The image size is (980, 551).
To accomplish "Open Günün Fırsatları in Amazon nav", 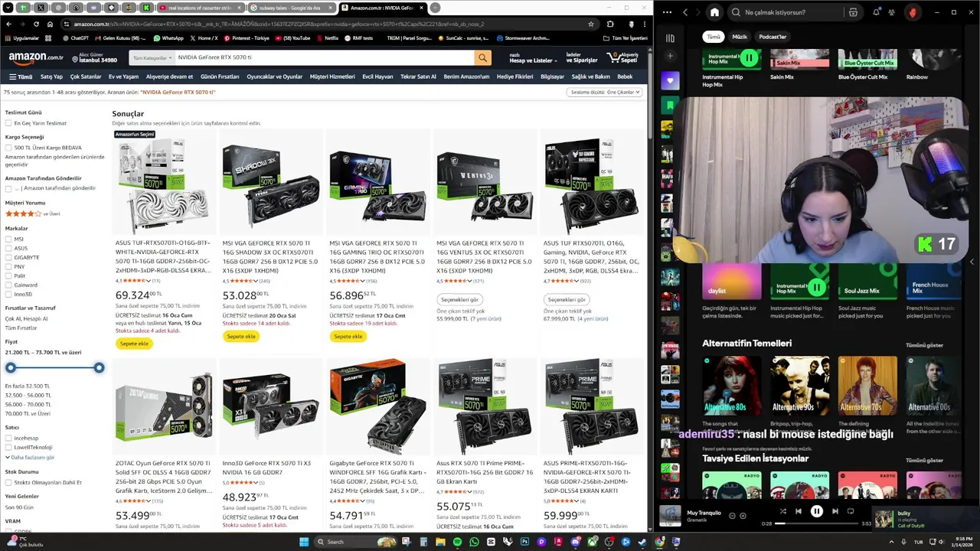I will coord(220,77).
